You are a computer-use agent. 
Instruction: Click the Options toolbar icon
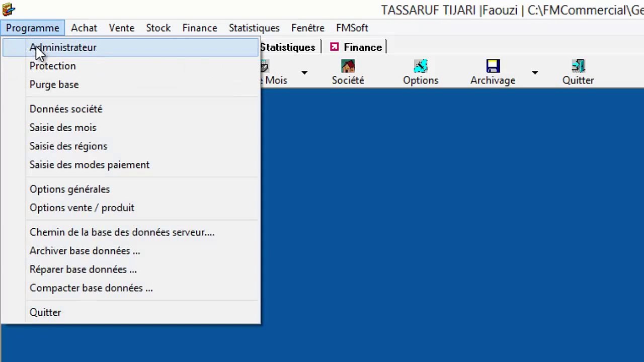(421, 66)
